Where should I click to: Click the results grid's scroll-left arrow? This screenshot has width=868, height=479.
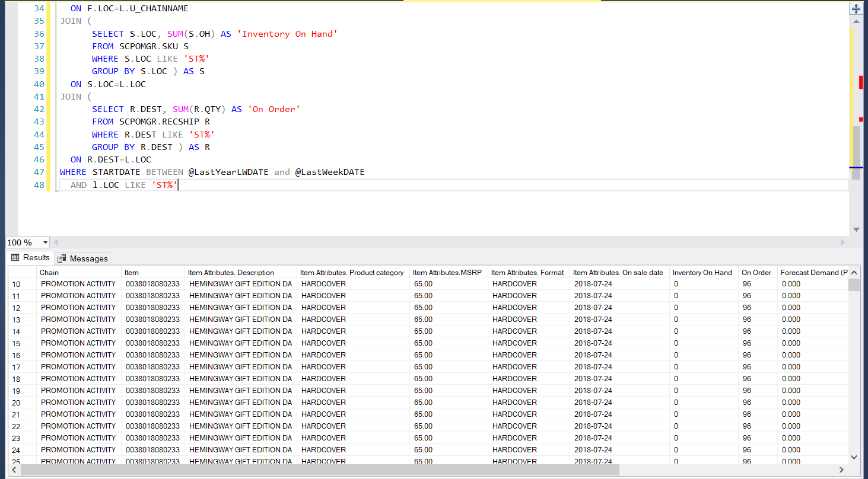14,470
